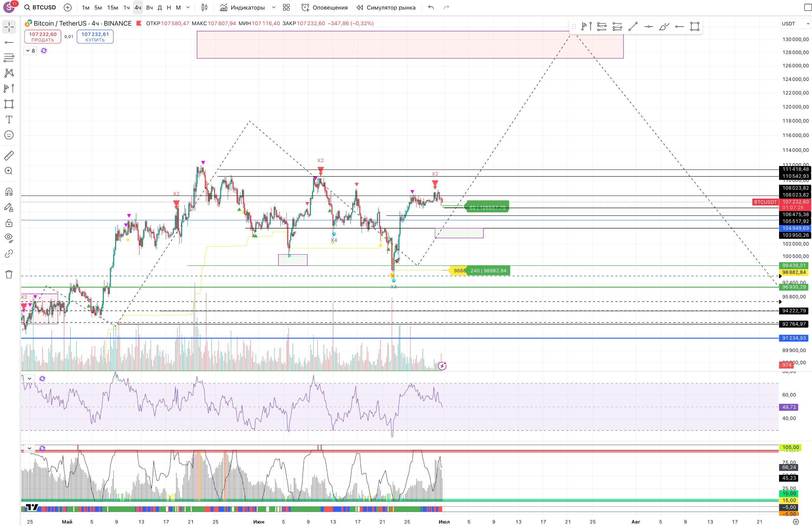
Task: Toggle magnet mode
Action: coord(9,192)
